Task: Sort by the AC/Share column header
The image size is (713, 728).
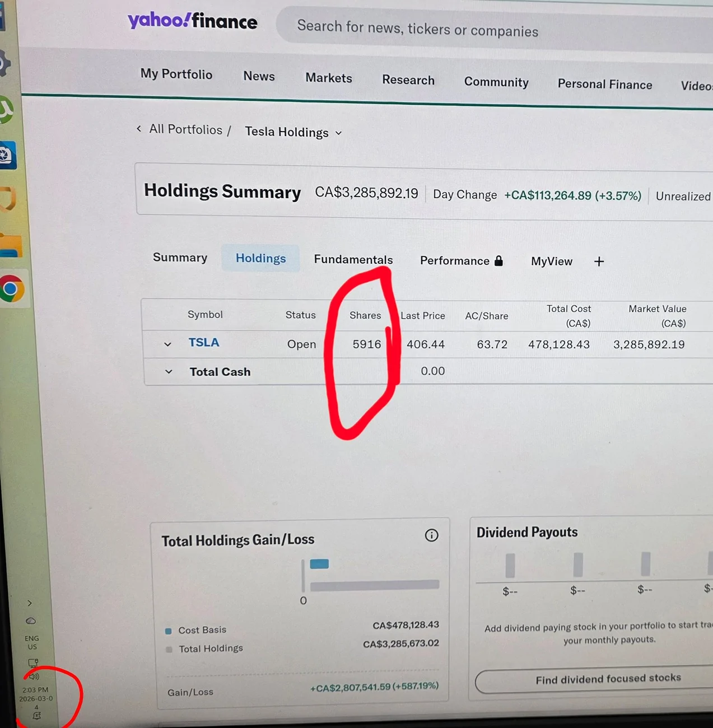Action: [487, 316]
